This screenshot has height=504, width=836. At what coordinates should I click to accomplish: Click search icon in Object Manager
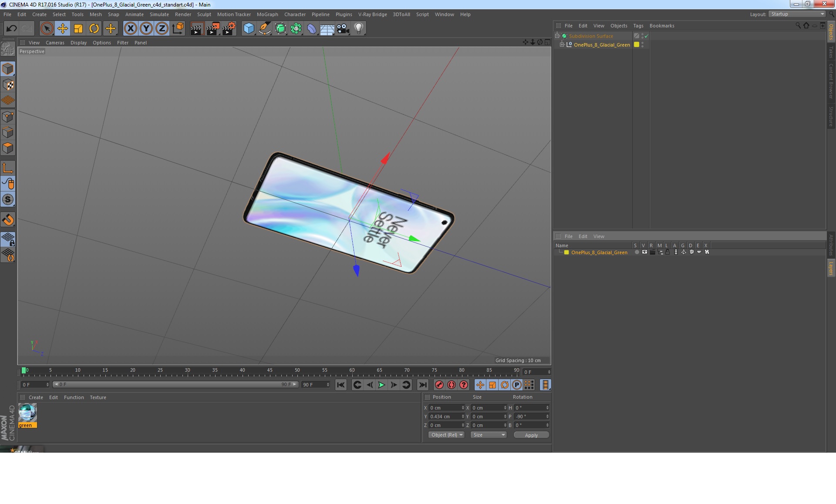pyautogui.click(x=798, y=26)
